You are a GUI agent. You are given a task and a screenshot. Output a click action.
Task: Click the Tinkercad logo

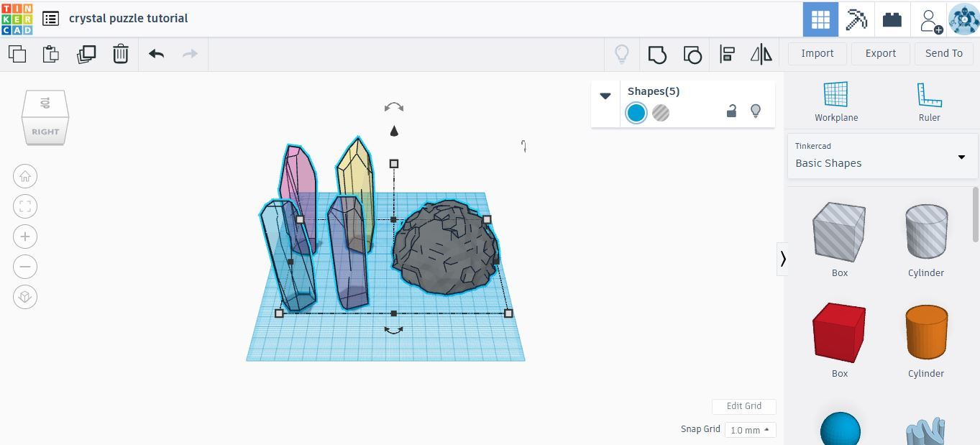(x=17, y=19)
